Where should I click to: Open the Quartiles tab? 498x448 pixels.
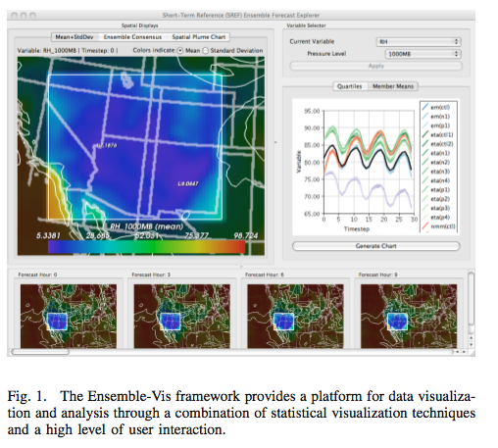click(350, 86)
